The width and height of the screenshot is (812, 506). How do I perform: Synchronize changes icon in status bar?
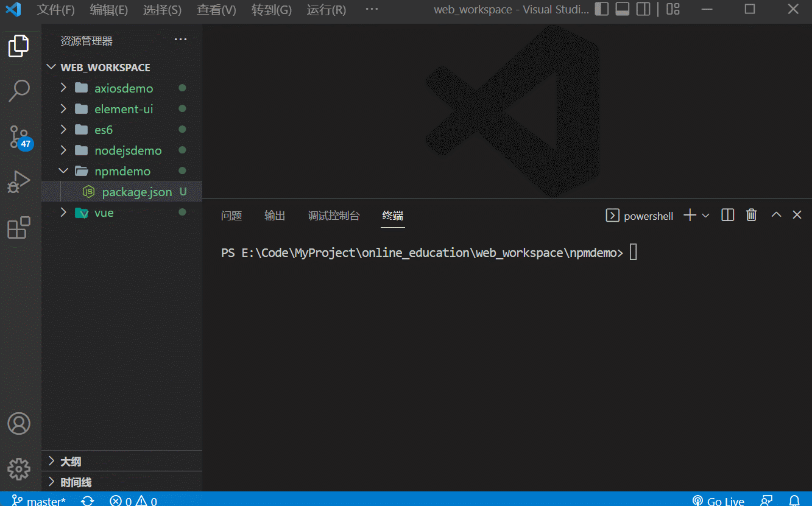[x=88, y=501]
